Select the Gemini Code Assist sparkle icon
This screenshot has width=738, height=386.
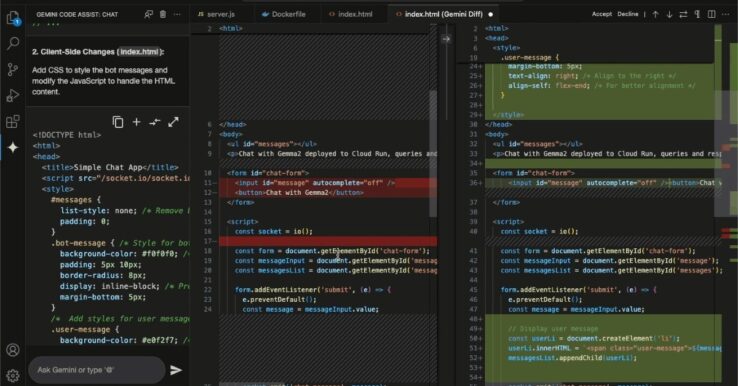click(x=13, y=147)
